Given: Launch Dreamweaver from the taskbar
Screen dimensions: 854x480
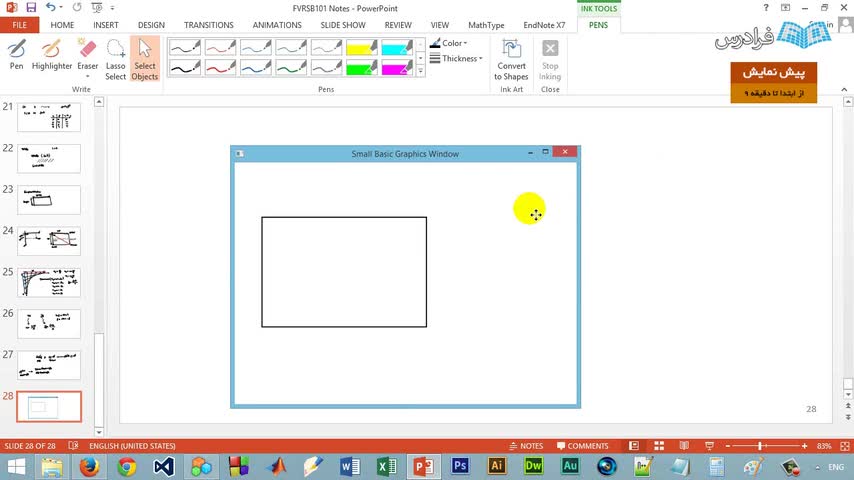Looking at the screenshot, I should 533,466.
